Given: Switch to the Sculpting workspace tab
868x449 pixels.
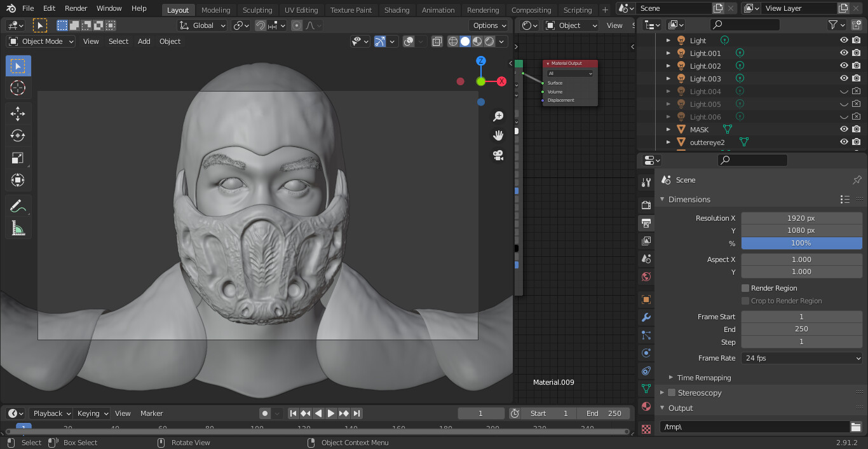Looking at the screenshot, I should pos(257,10).
